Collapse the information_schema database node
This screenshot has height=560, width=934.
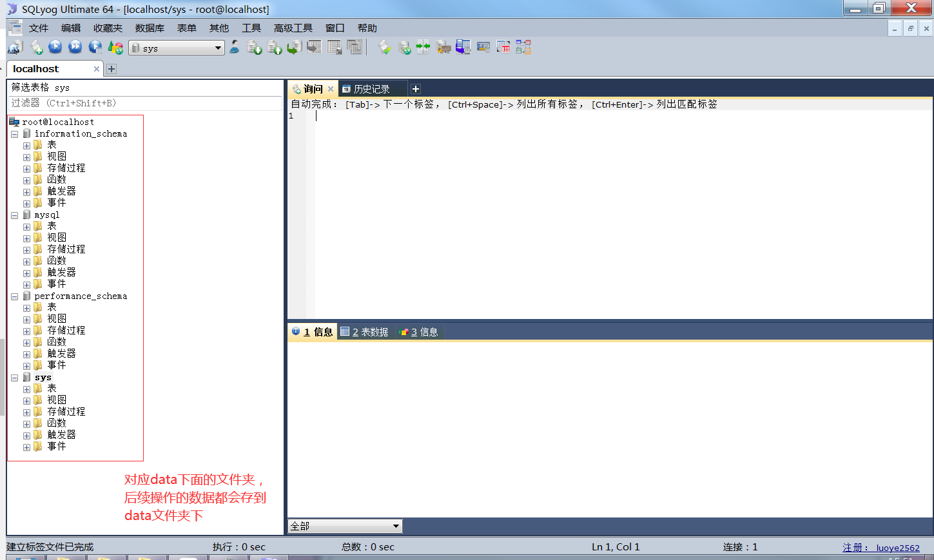click(14, 134)
